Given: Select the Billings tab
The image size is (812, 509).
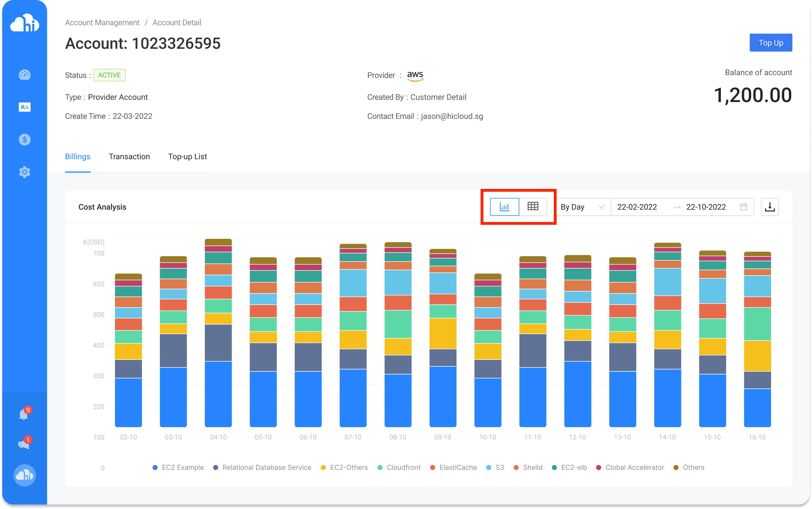Looking at the screenshot, I should coord(77,156).
